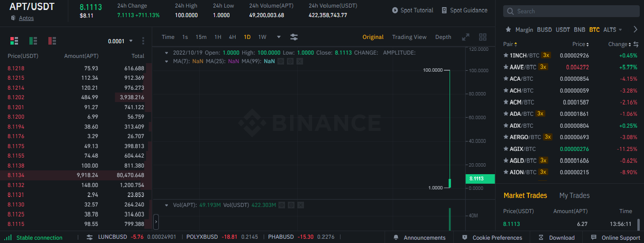The image size is (644, 243).
Task: Click the POLYXBUSD ticker in bottom bar
Action: click(222, 237)
